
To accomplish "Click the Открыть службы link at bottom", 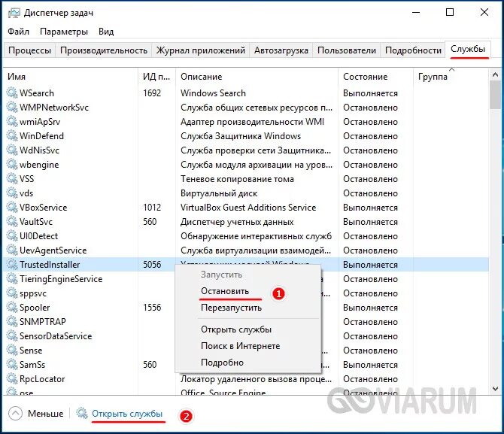I will coord(127,414).
